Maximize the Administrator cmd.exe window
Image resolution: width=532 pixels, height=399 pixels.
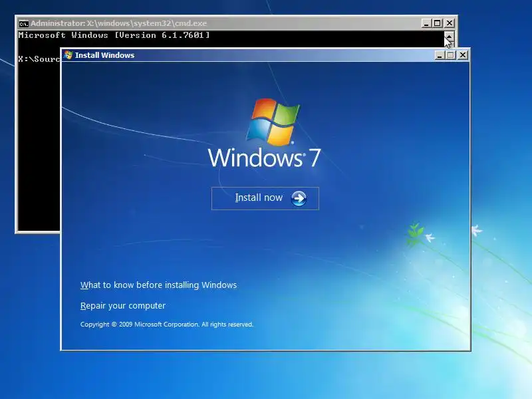[x=438, y=23]
